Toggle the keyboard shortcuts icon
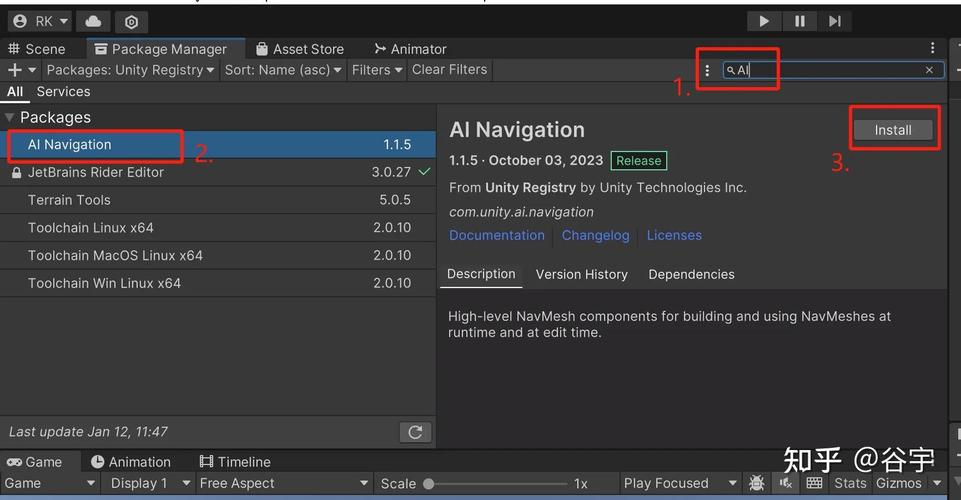The height and width of the screenshot is (500, 961). pyautogui.click(x=815, y=483)
